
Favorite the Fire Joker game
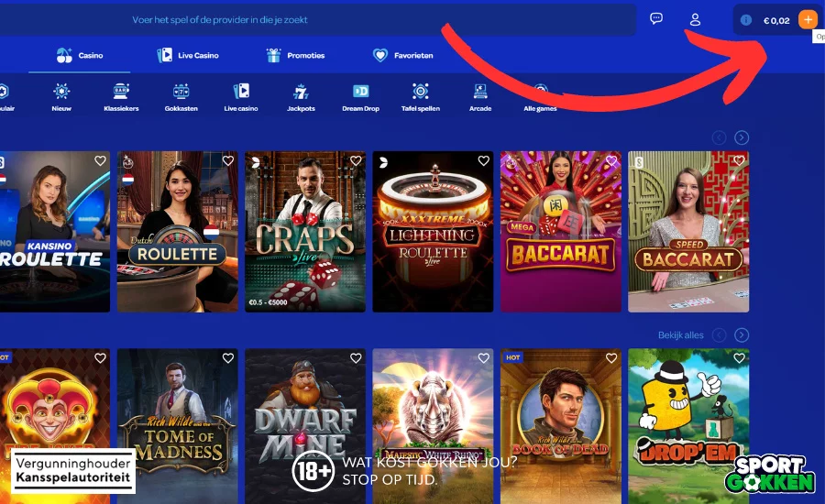click(100, 358)
